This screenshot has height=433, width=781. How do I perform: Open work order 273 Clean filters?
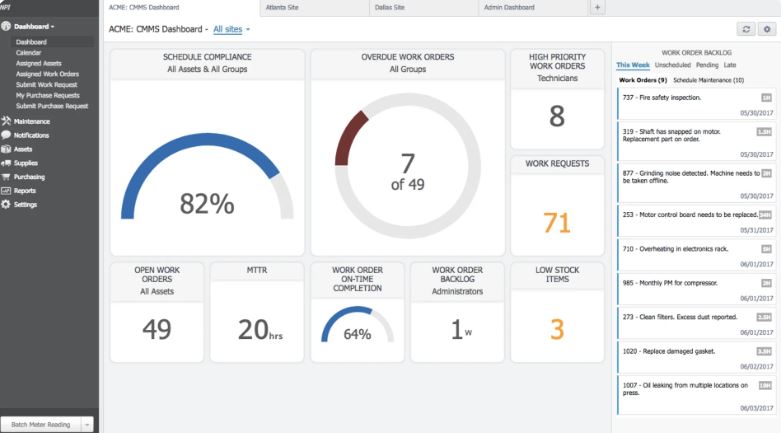point(696,323)
